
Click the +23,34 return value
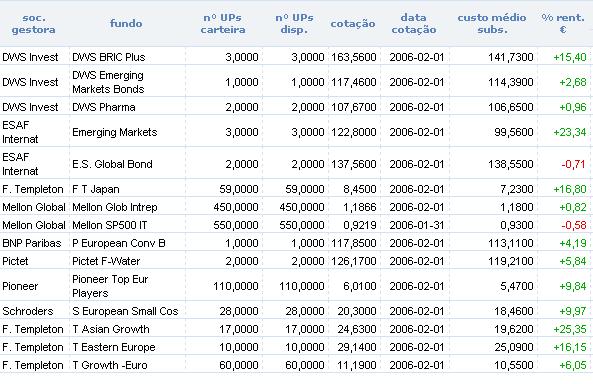[570, 132]
